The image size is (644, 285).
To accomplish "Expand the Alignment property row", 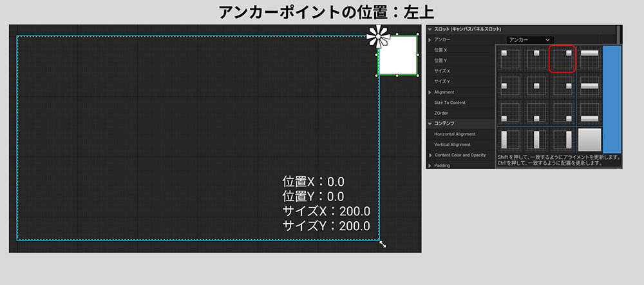I will [x=430, y=92].
